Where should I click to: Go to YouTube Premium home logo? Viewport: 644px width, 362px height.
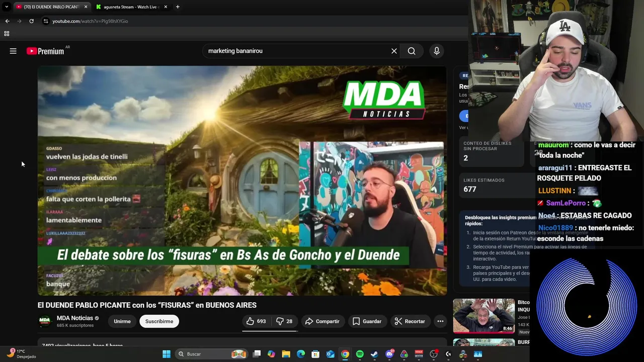click(x=45, y=51)
